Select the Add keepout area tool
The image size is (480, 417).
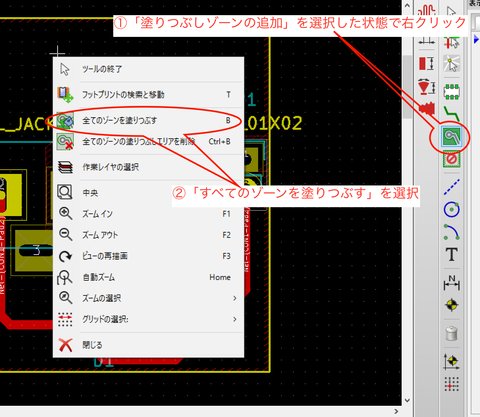[452, 159]
